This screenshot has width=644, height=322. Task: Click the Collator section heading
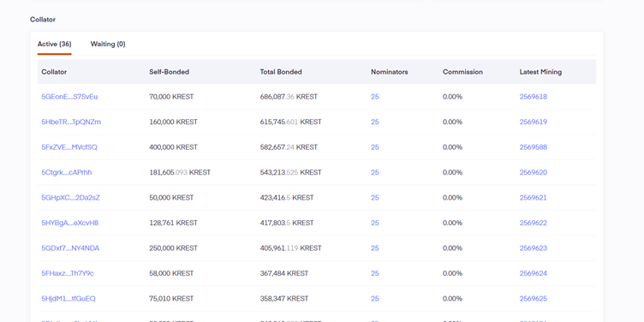[43, 20]
